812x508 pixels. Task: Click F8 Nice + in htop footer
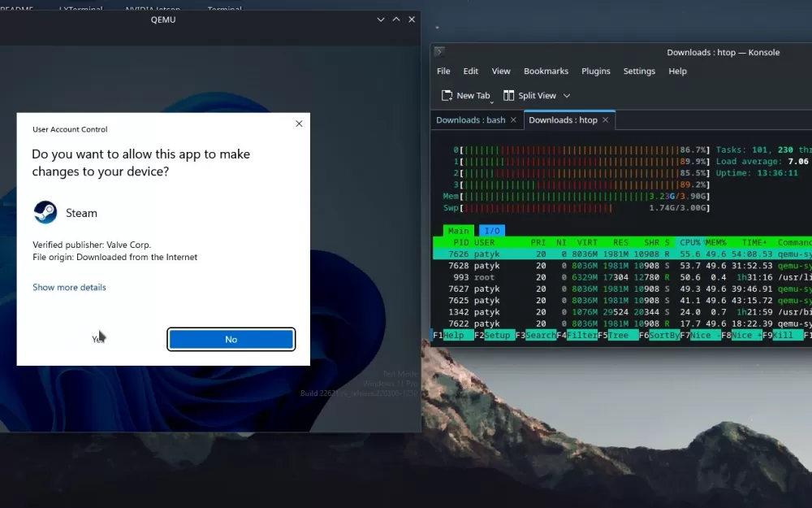pyautogui.click(x=741, y=335)
